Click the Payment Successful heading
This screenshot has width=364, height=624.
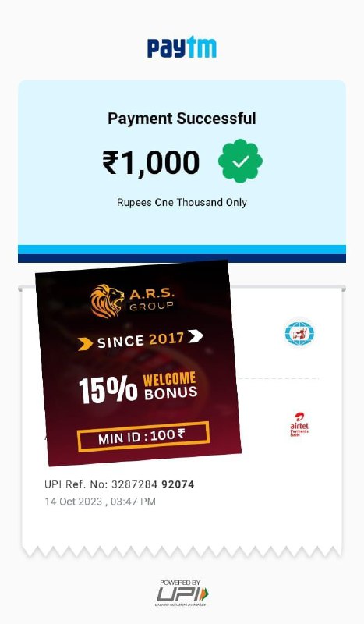pyautogui.click(x=182, y=119)
